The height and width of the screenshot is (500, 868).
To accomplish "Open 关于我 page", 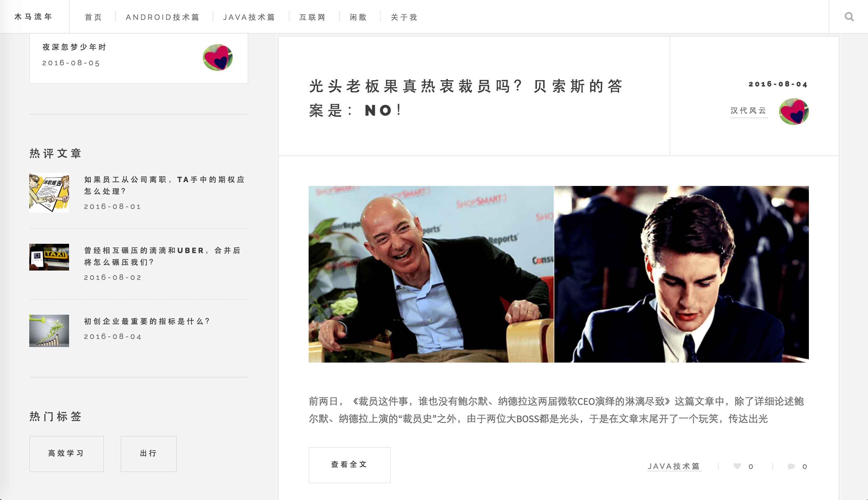I will coord(404,17).
